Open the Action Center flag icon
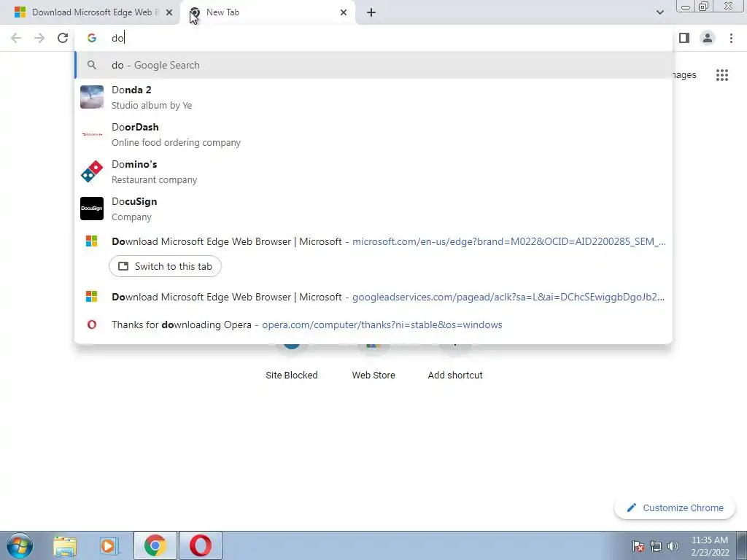The width and height of the screenshot is (747, 560). pyautogui.click(x=638, y=546)
